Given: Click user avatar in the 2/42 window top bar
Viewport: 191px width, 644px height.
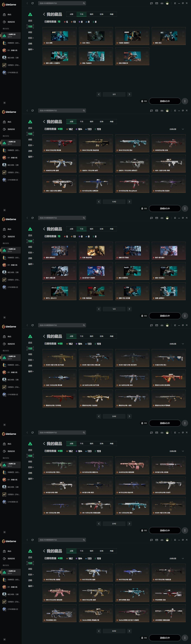Looking at the screenshot, I should 167,433.
